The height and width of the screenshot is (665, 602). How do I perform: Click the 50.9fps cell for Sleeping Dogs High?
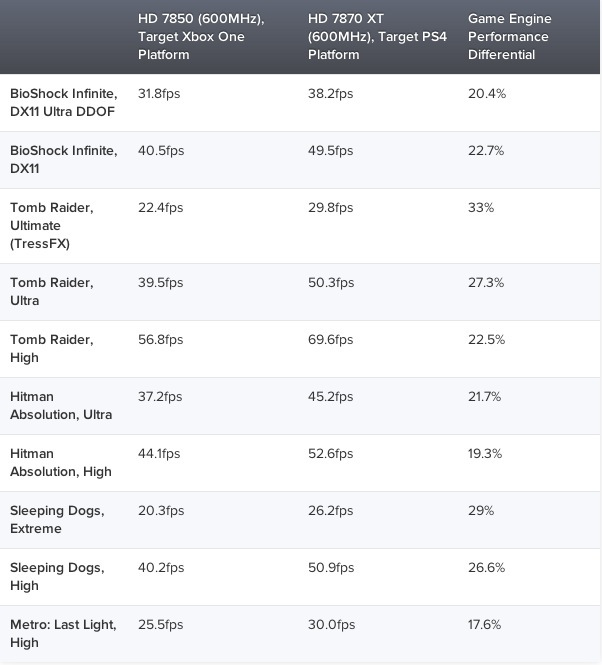[x=331, y=567]
